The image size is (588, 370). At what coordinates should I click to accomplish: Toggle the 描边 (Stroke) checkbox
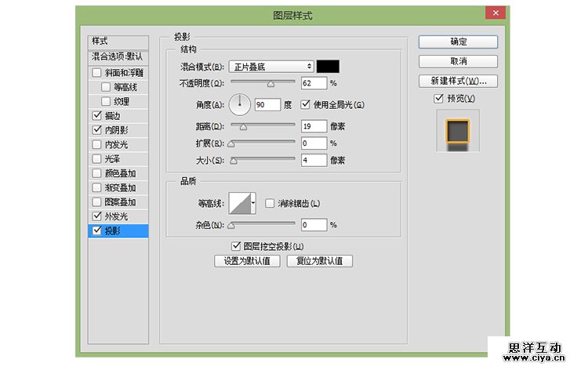(x=97, y=115)
